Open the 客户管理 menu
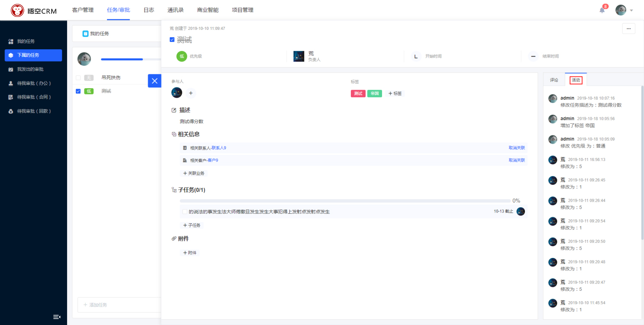This screenshot has height=325, width=644. [x=83, y=10]
